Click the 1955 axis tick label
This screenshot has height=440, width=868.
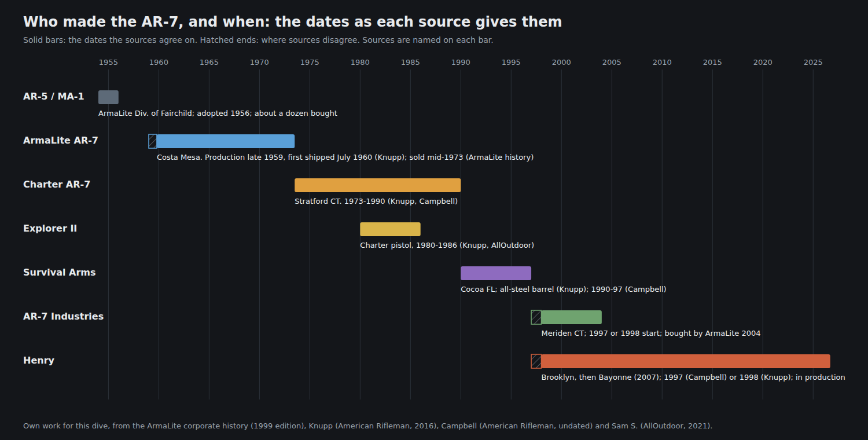[x=108, y=63]
